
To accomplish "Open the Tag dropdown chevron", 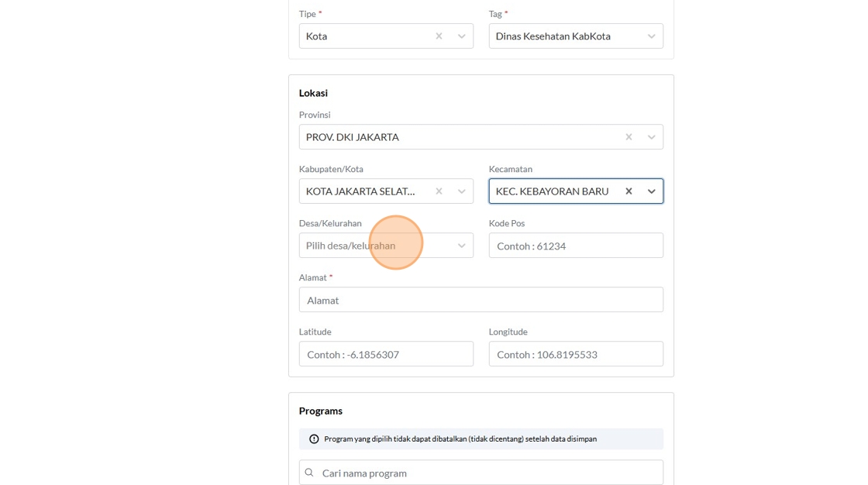I will point(652,36).
